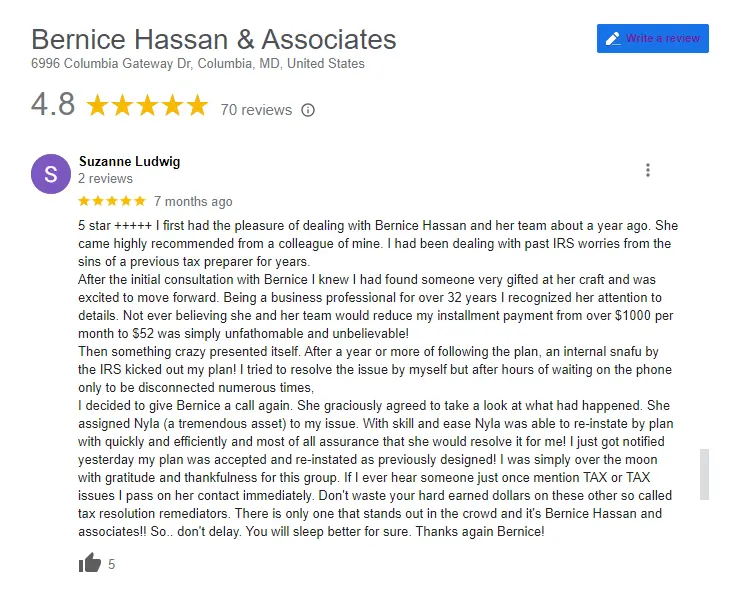This screenshot has width=750, height=590.
Task: Click the reviews scrollbar thumb
Action: [704, 474]
